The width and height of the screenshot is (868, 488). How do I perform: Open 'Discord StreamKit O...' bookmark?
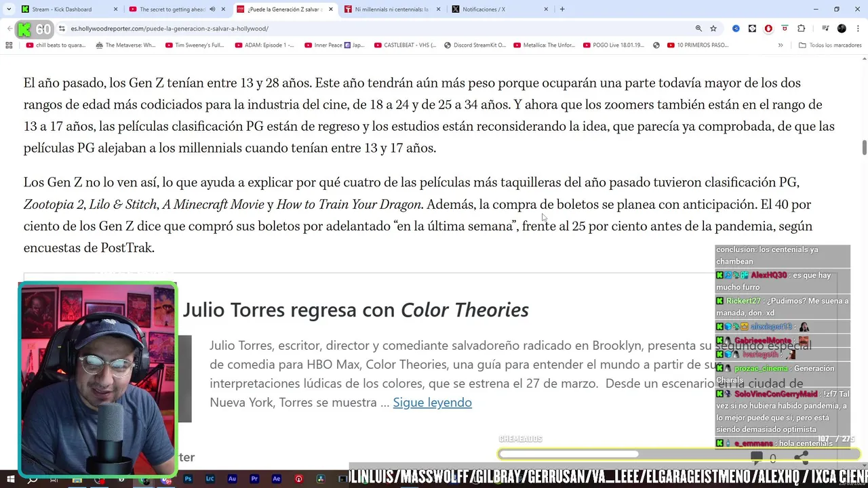point(475,45)
